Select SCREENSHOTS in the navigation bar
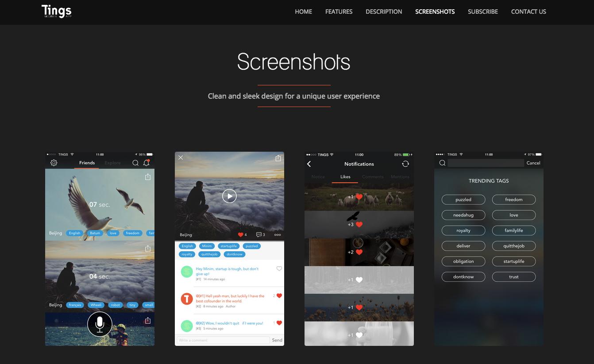 pos(435,11)
